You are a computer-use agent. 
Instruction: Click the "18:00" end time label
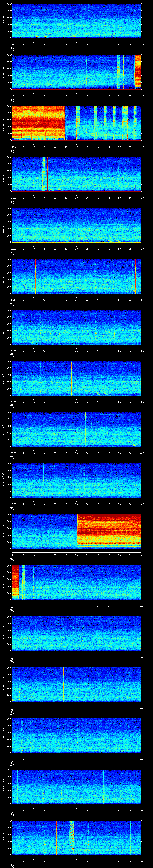click(141, 861)
